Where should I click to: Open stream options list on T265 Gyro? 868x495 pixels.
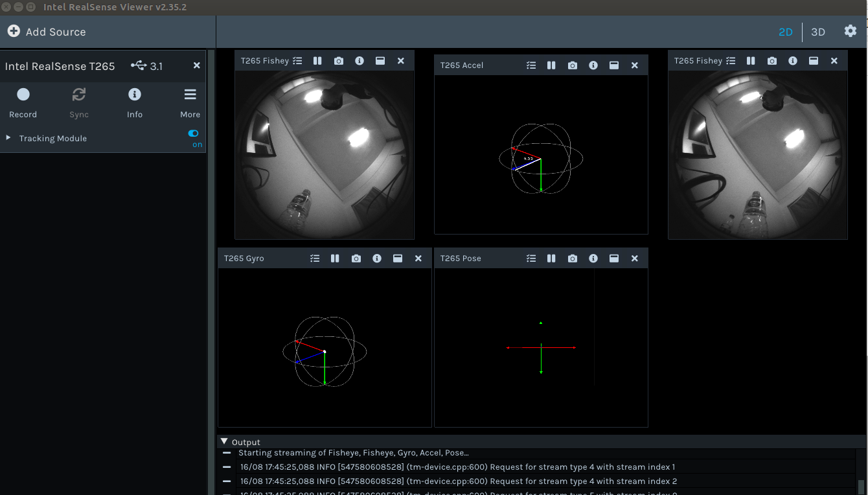point(315,259)
